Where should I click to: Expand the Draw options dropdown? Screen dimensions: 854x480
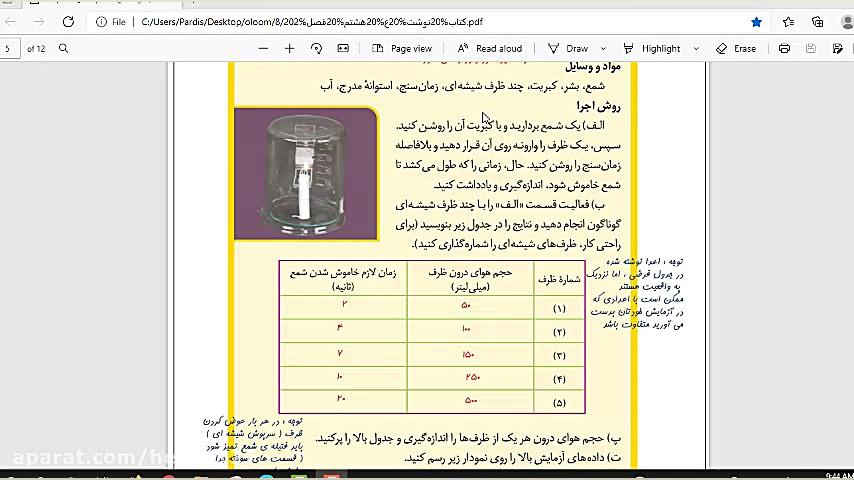(603, 48)
